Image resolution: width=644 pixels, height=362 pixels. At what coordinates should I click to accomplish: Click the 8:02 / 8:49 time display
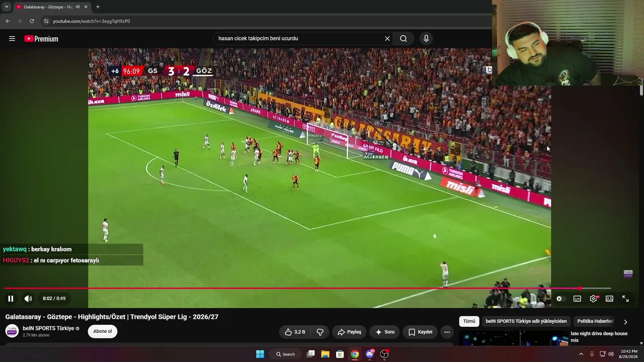click(x=54, y=299)
